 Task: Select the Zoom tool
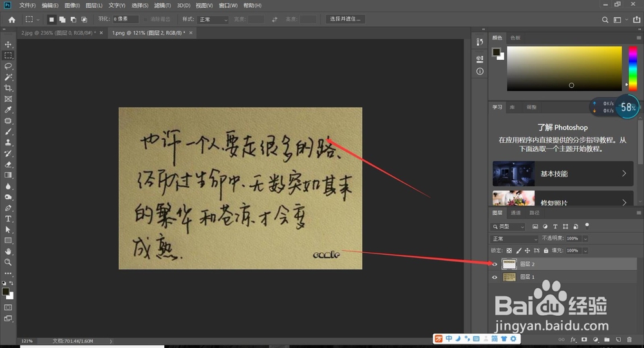click(x=8, y=262)
